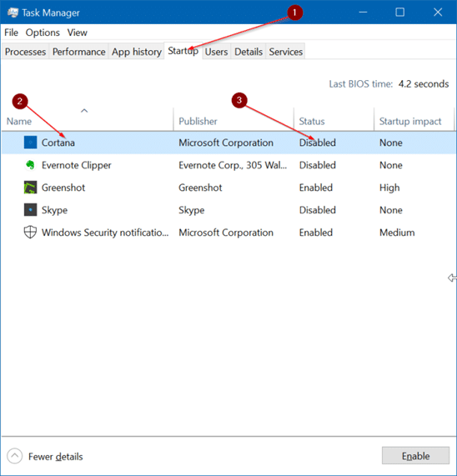Click the Skype publisher cell
This screenshot has height=476, width=457.
(191, 210)
